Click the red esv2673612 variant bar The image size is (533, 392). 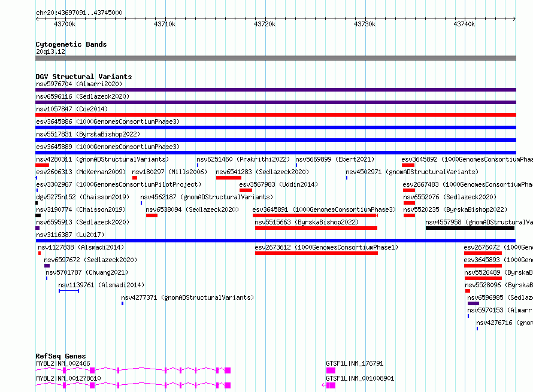pyautogui.click(x=316, y=253)
